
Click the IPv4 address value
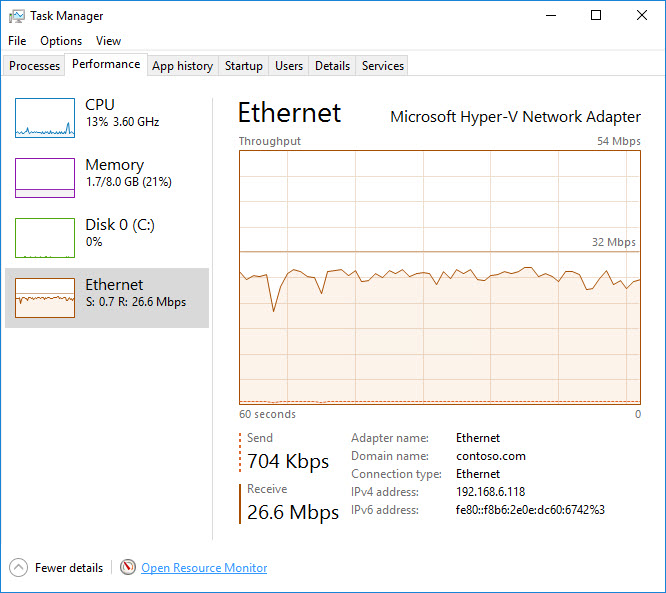click(490, 492)
